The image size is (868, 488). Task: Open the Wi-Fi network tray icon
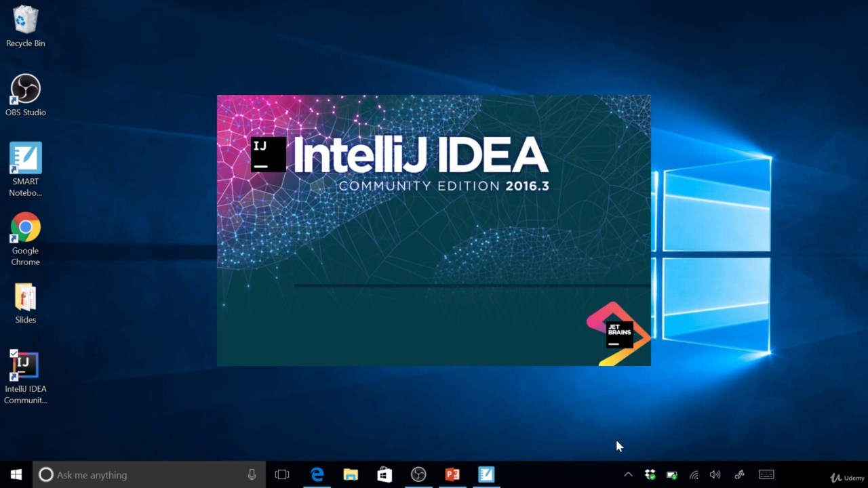point(694,474)
